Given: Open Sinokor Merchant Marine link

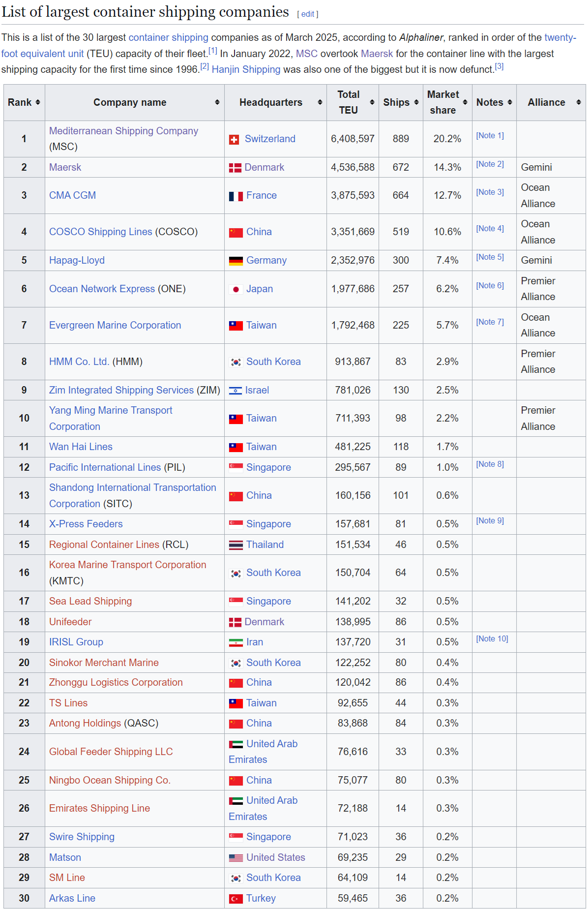Looking at the screenshot, I should [104, 663].
